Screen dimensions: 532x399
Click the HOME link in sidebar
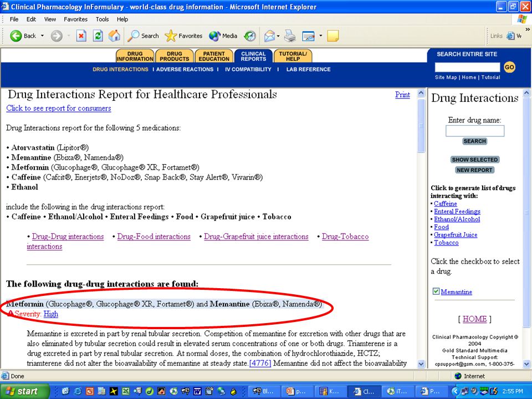coord(475,319)
